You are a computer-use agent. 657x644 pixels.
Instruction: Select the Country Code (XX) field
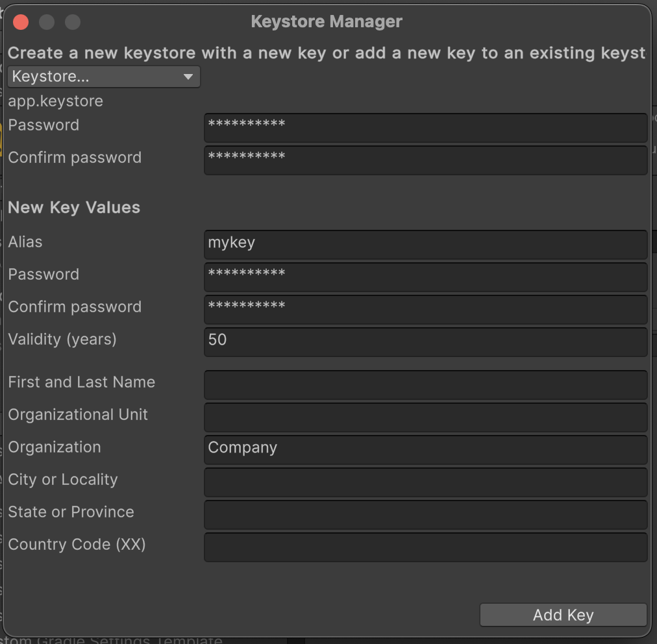pos(425,547)
